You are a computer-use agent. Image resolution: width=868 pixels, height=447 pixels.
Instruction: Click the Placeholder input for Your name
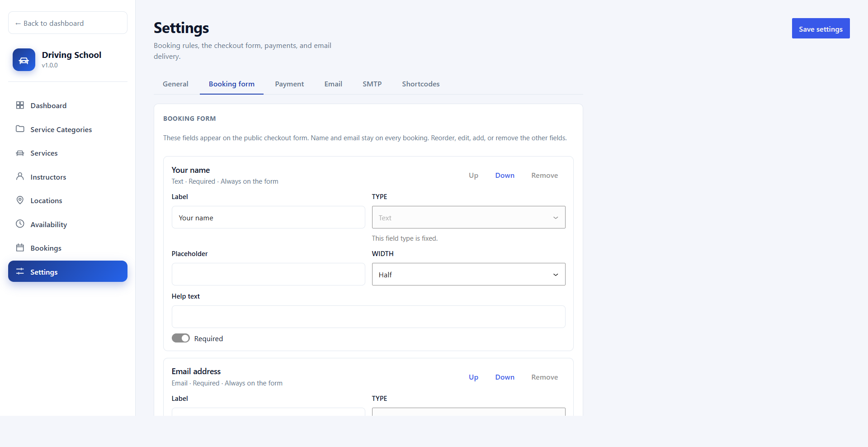[268, 274]
